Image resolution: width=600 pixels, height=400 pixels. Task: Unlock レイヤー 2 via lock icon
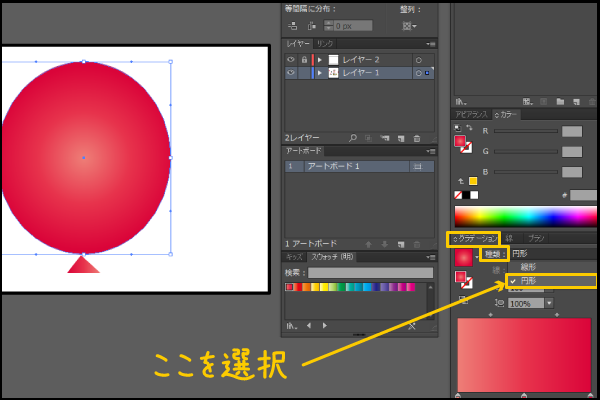tap(303, 60)
